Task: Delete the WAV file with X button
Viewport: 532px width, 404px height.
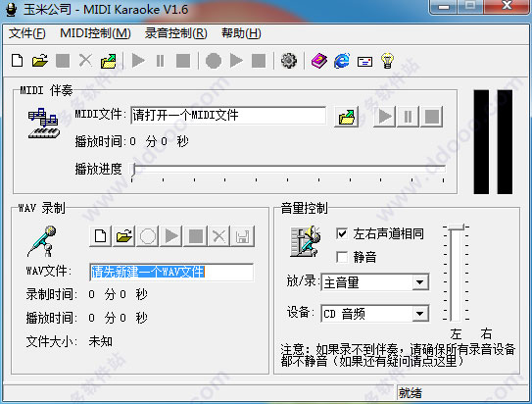Action: point(218,236)
